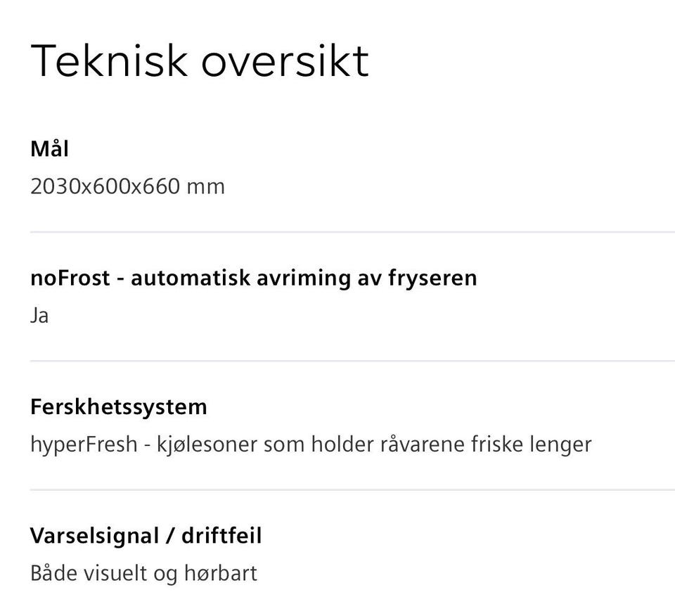Click the word hyperFresh
Screen dimensions: 675x616
click(x=84, y=445)
